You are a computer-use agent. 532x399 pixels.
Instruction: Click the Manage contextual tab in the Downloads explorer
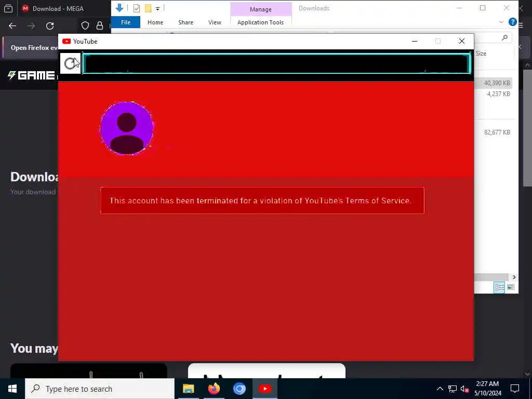coord(261,9)
